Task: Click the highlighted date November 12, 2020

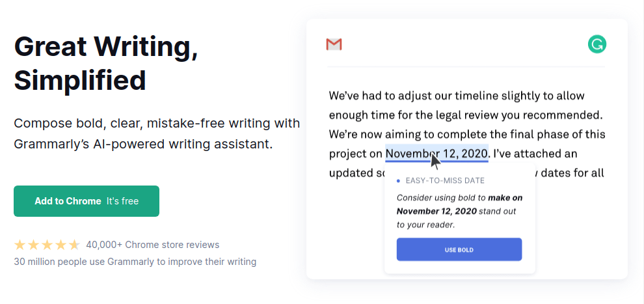Action: pyautogui.click(x=436, y=154)
